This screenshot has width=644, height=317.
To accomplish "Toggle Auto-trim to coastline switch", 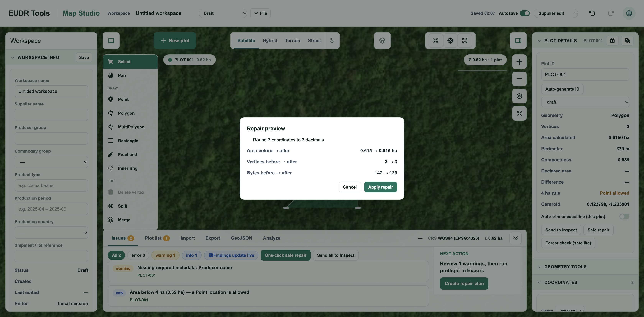I will [x=624, y=217].
